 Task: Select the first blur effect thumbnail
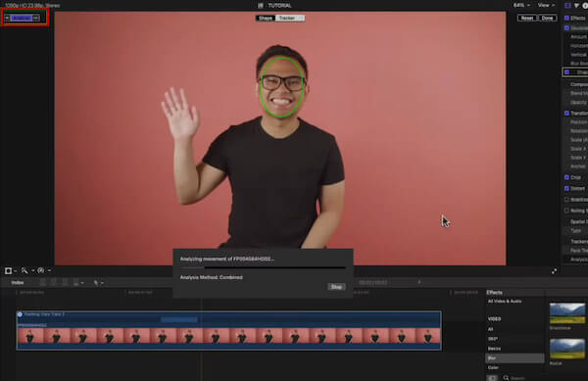coord(567,313)
